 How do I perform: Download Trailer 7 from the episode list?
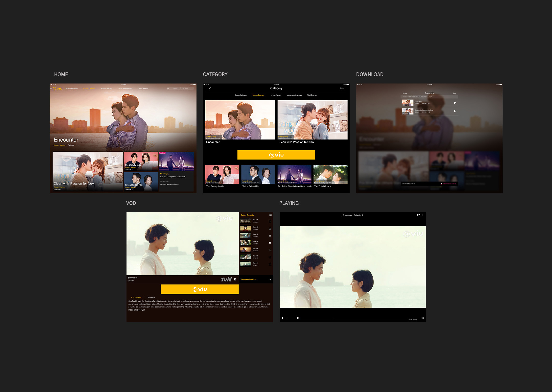[x=270, y=221]
